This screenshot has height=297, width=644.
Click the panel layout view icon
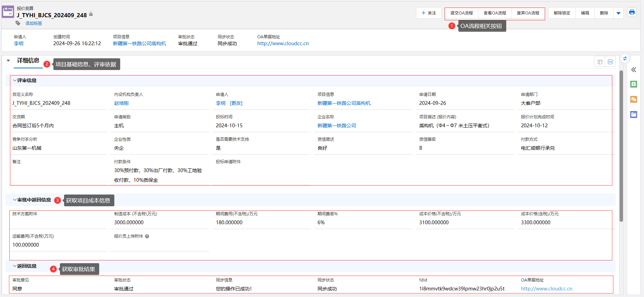[600, 62]
